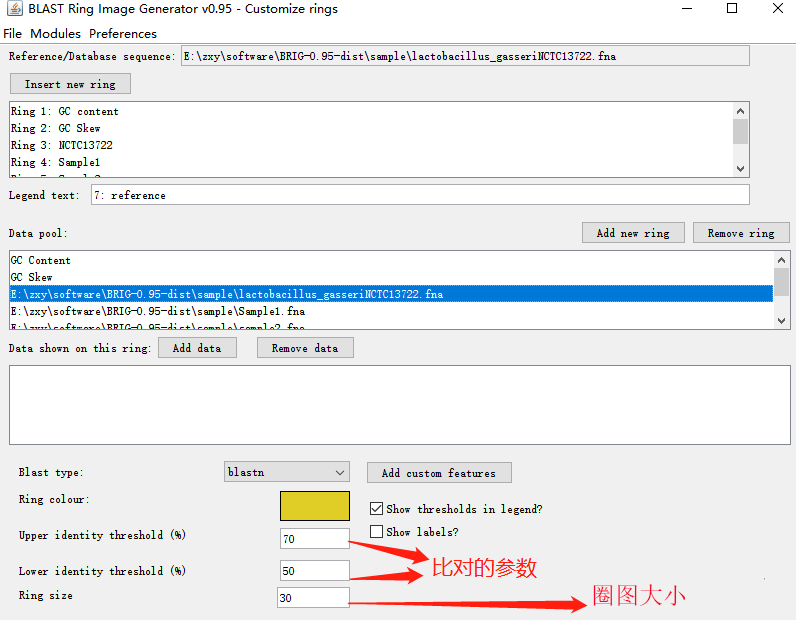This screenshot has width=796, height=620.
Task: Maximize the BRIG window
Action: coord(732,9)
